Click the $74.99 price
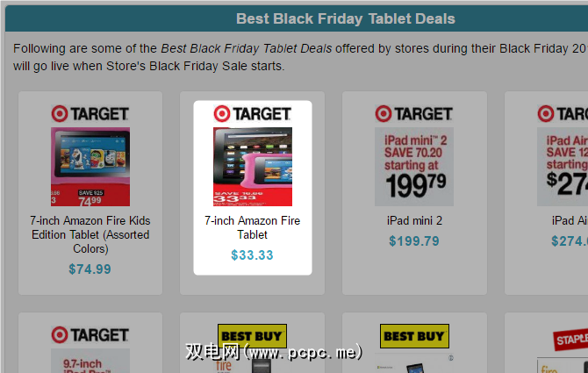Viewport: 588px width, 373px height. pos(90,269)
